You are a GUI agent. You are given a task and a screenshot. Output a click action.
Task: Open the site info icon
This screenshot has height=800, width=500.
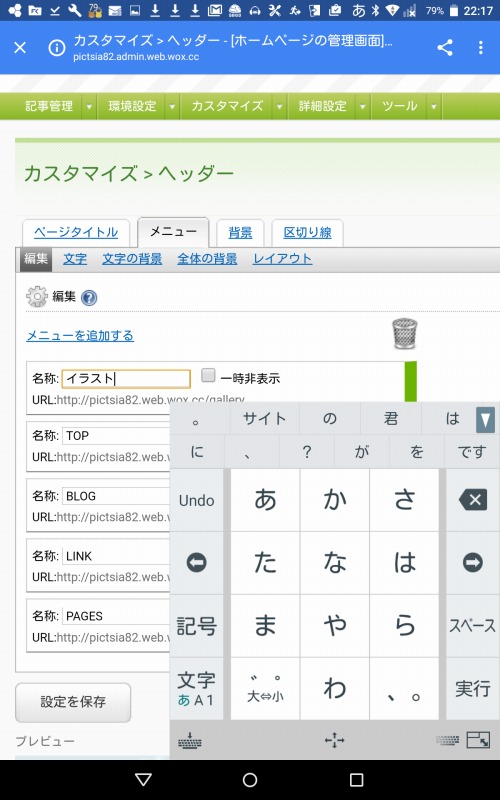tap(57, 47)
